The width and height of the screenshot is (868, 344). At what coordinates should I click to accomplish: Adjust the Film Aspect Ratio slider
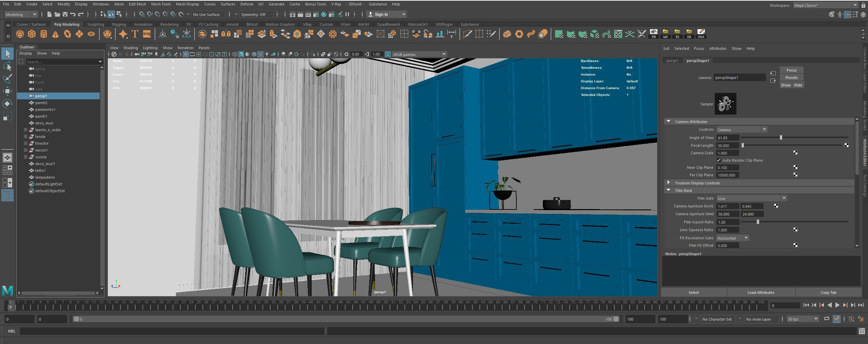point(758,222)
